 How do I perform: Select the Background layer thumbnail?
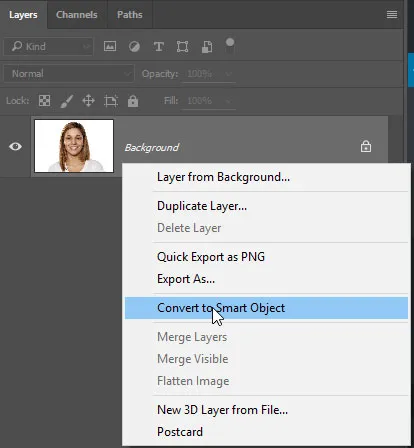coord(74,146)
